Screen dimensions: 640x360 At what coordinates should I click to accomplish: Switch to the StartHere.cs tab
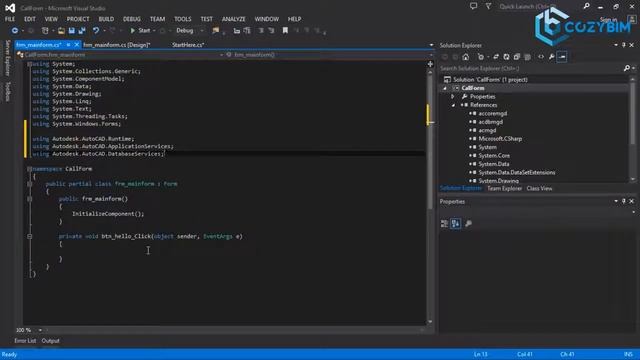188,45
